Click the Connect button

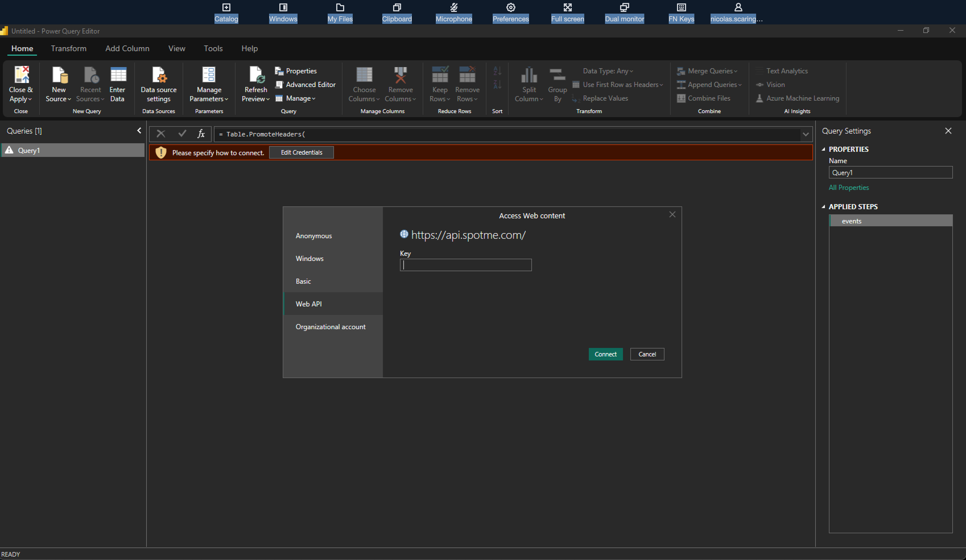click(x=605, y=354)
